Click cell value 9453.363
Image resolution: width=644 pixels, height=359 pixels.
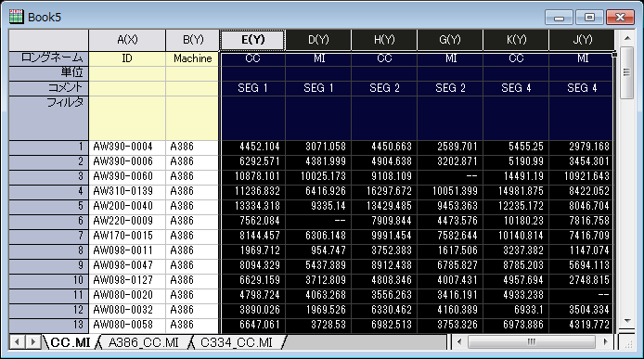coord(450,206)
